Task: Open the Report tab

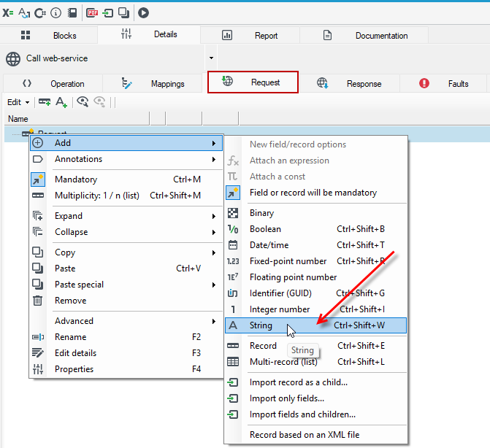Action: (250, 35)
